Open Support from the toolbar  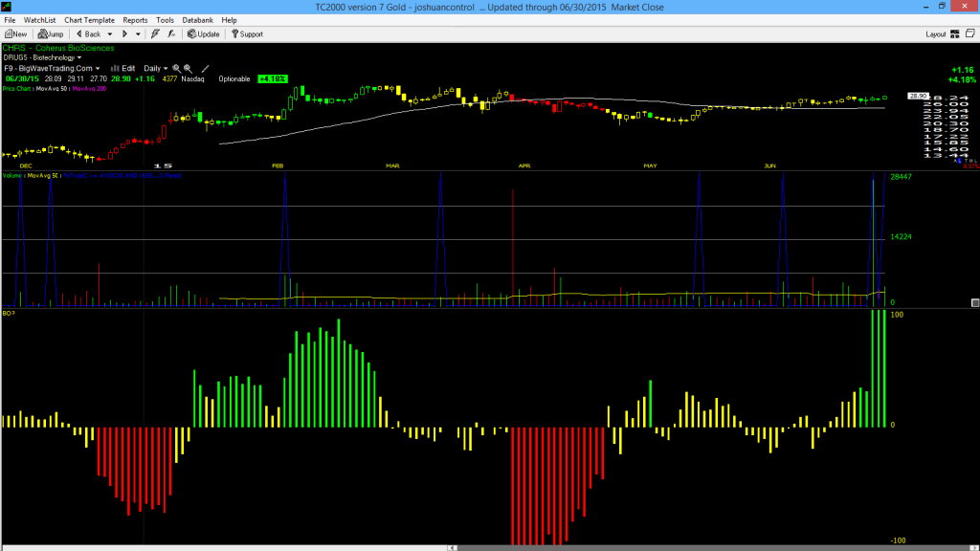tap(248, 34)
